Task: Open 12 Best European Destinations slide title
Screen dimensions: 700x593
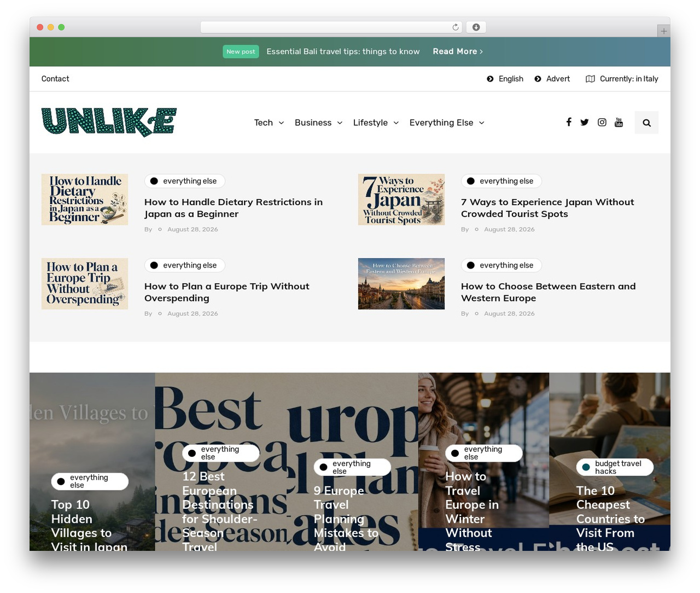Action: click(220, 511)
